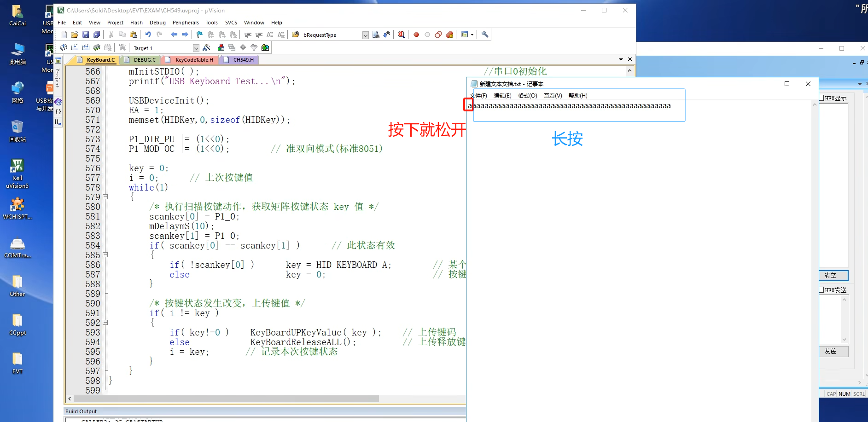The width and height of the screenshot is (868, 422).
Task: Navigate forward with the blue right arrow
Action: click(x=185, y=35)
